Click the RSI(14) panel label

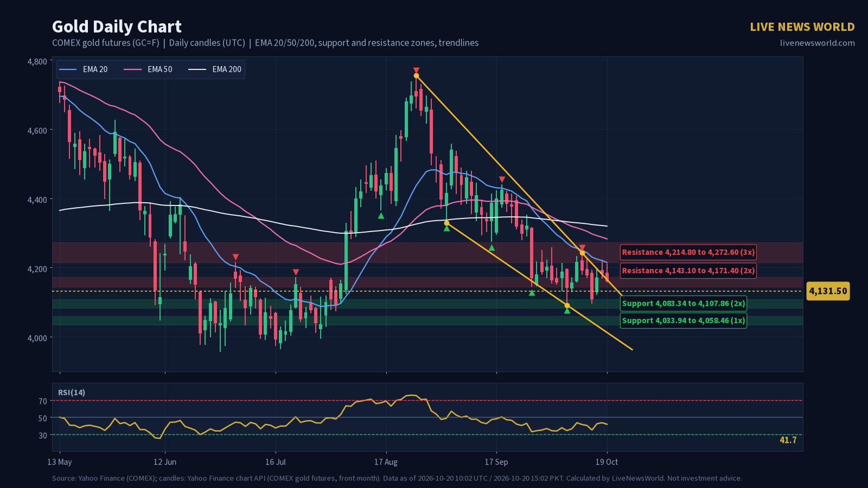pyautogui.click(x=72, y=393)
